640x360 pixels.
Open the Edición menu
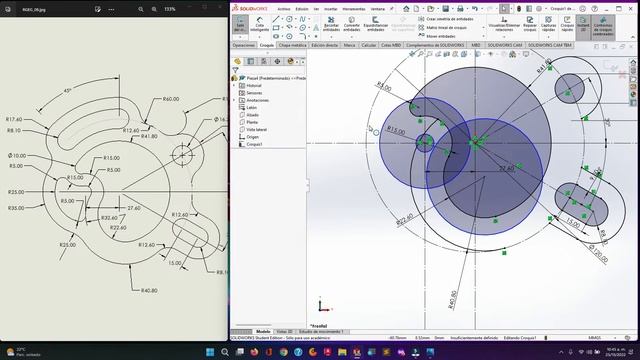point(302,9)
